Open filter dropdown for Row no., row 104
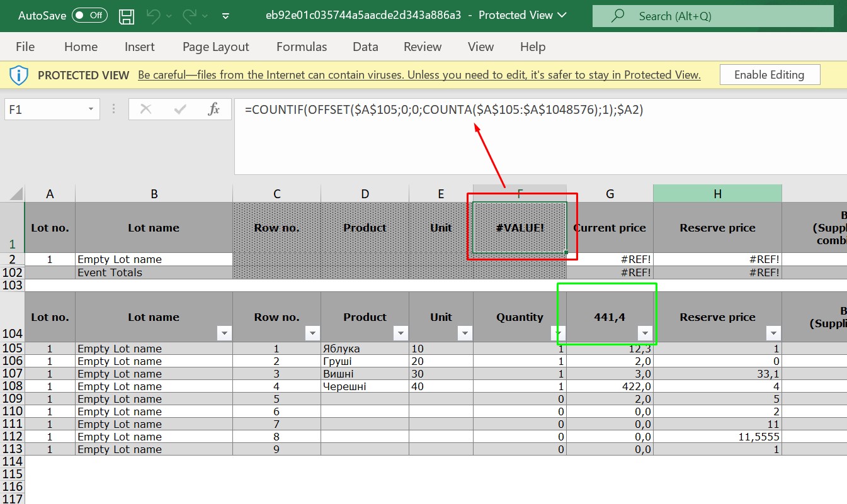 [312, 333]
